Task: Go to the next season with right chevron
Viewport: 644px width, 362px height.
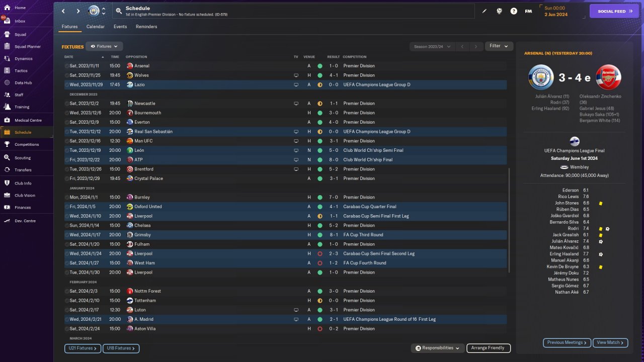Action: tap(476, 47)
